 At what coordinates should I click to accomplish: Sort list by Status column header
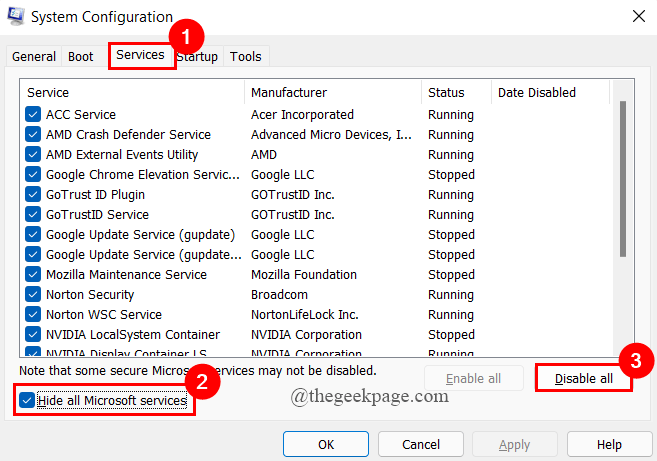pyautogui.click(x=455, y=93)
